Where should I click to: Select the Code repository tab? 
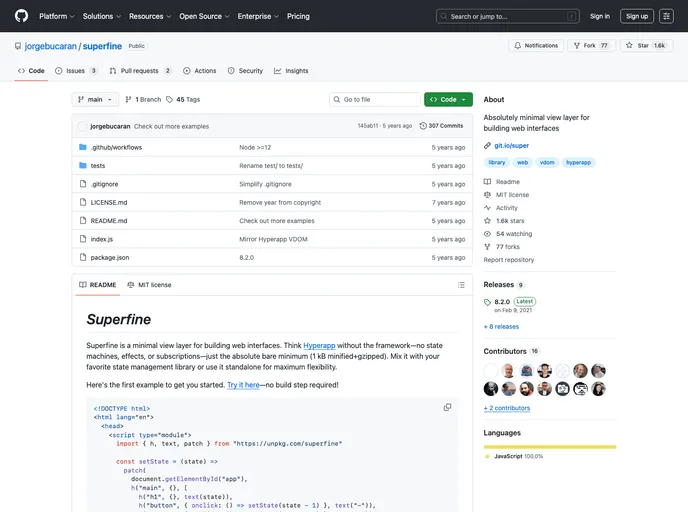point(31,71)
